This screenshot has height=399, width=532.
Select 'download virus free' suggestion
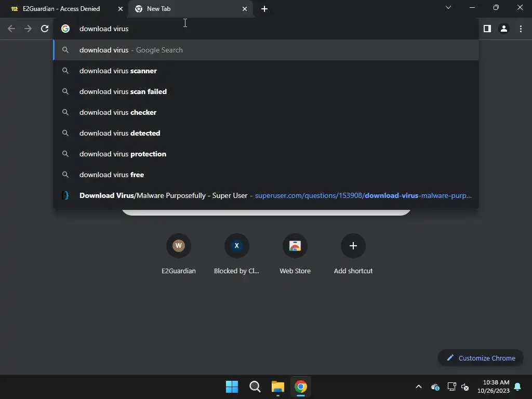tap(266, 175)
